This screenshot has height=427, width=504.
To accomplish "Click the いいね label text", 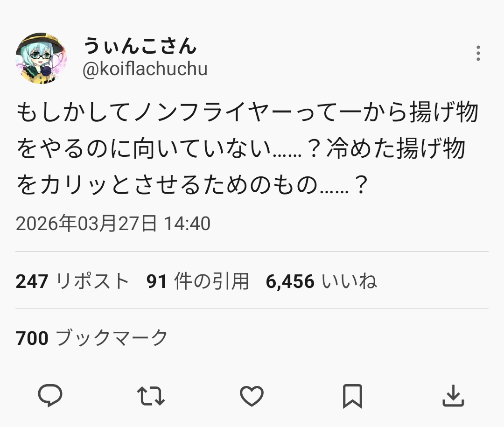I will pyautogui.click(x=349, y=281).
